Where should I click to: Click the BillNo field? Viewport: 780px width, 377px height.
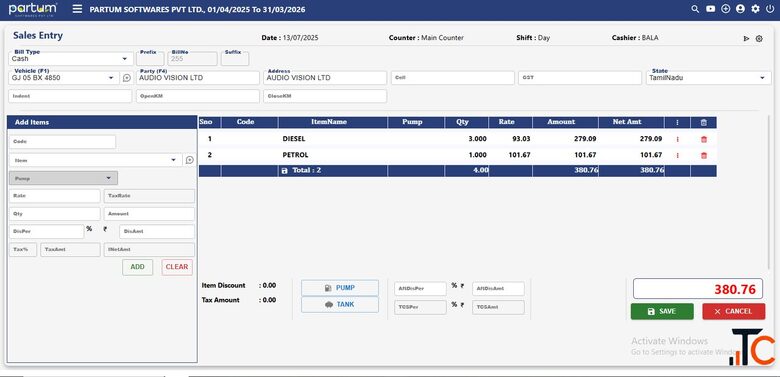pos(193,58)
